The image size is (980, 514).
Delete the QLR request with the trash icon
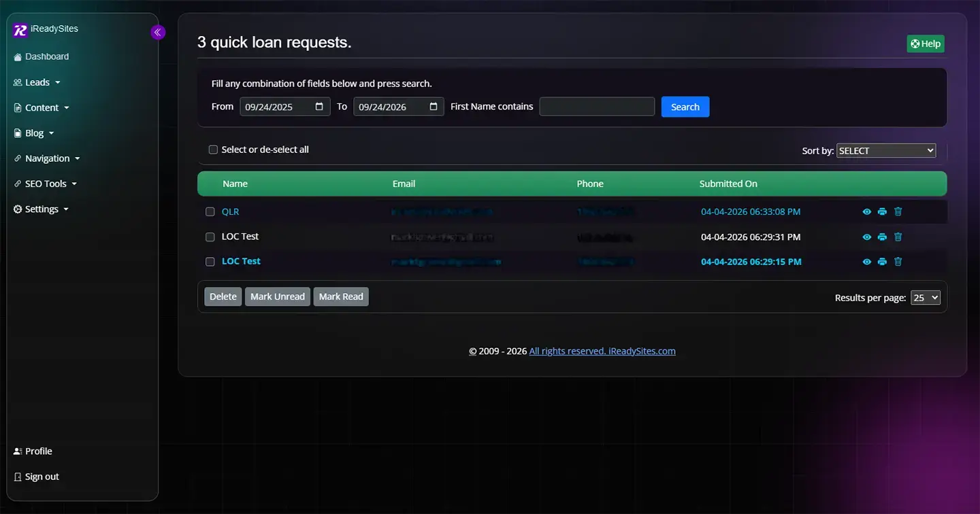pyautogui.click(x=898, y=211)
